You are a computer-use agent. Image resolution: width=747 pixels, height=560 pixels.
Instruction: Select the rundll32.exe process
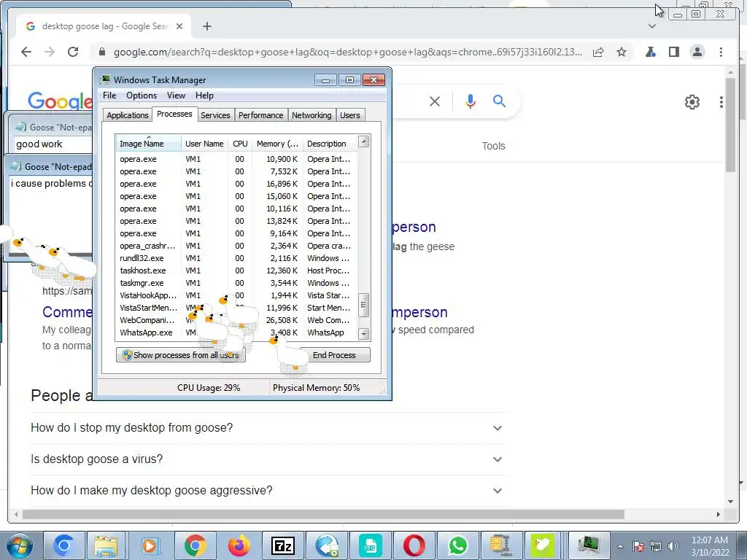click(x=236, y=258)
